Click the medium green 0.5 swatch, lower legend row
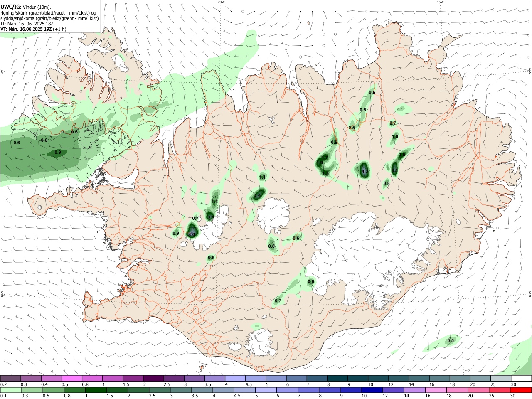This screenshot has width=532, height=399. click(53, 390)
